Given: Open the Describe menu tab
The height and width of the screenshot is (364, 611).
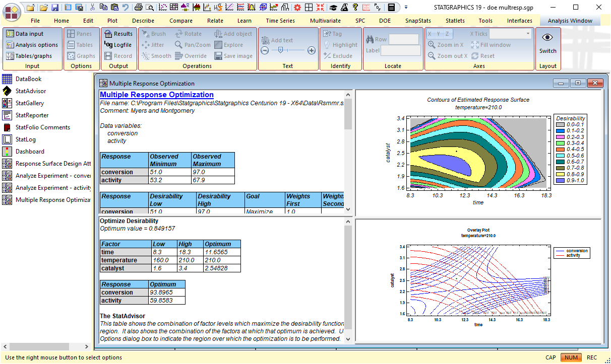Looking at the screenshot, I should click(x=143, y=21).
